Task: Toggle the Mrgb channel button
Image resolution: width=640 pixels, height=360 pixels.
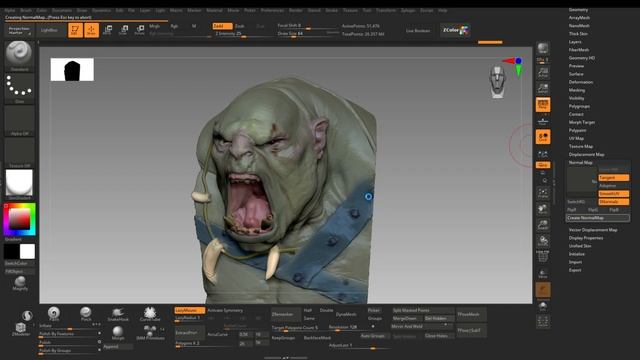Action: tap(155, 26)
